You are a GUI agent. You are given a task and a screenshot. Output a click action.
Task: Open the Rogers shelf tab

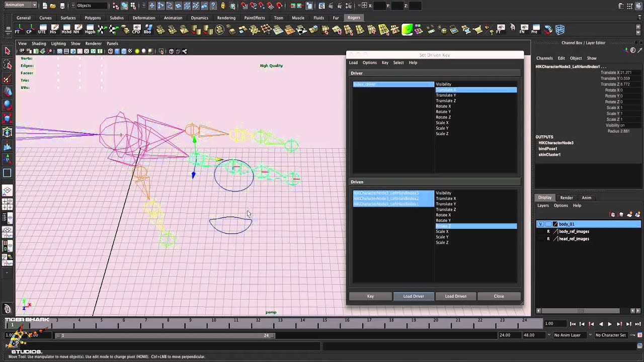354,18
